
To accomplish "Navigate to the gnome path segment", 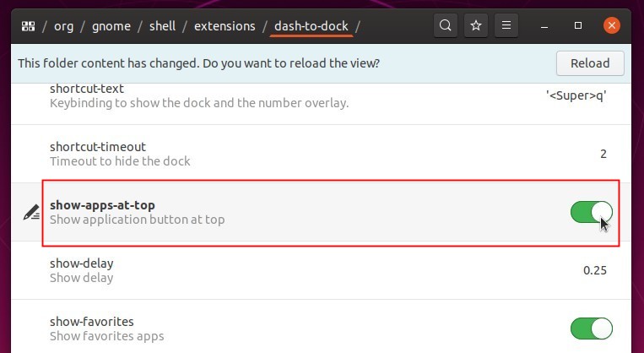I will 111,26.
